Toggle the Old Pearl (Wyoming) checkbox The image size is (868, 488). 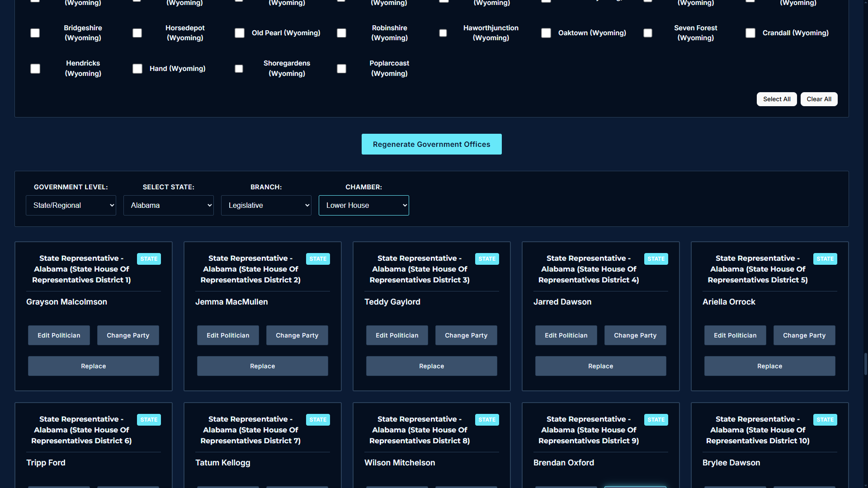240,33
